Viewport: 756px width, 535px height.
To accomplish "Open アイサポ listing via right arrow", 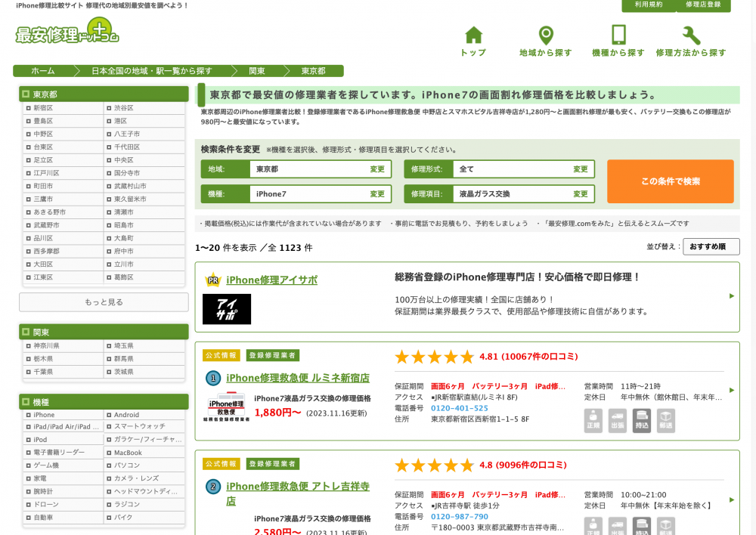I will coord(731,296).
